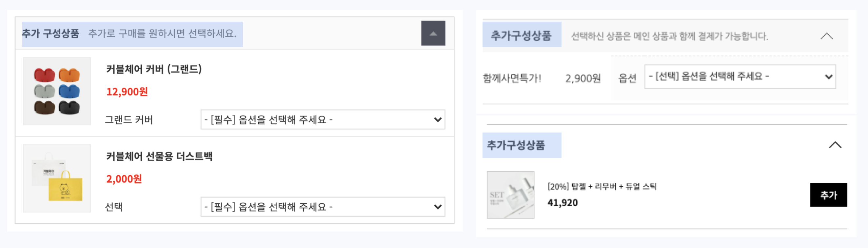Screen dimensions: 868x248
Task: Click the 41,920 price text
Action: (x=562, y=203)
